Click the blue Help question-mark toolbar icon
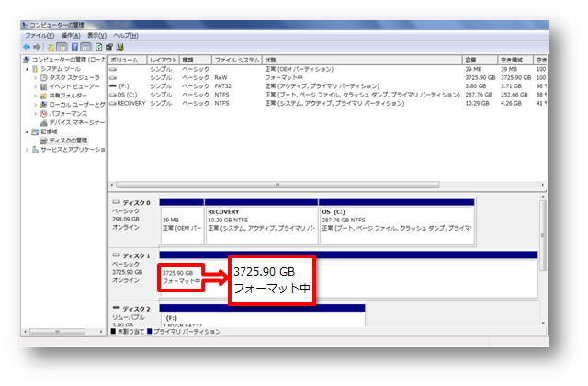This screenshot has height=386, width=588. 75,47
